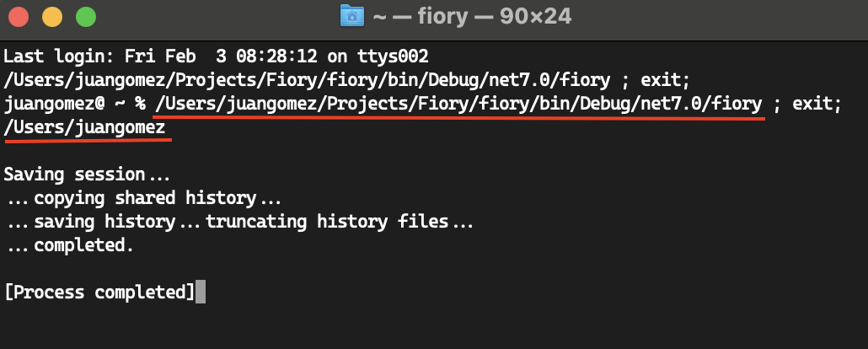Click the window title "~ — fiory — 90×24"

[x=472, y=17]
